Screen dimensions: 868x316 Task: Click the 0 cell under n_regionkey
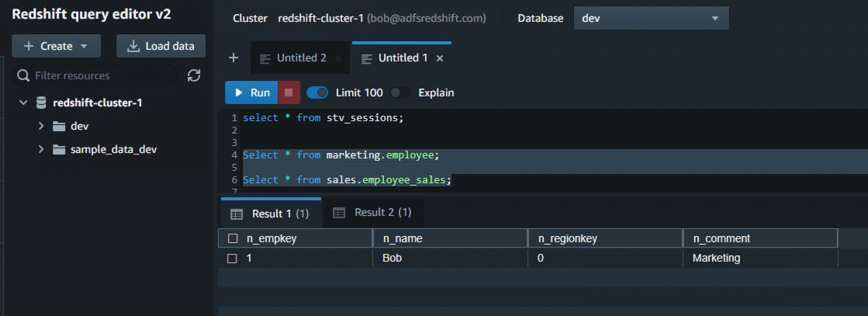click(606, 258)
